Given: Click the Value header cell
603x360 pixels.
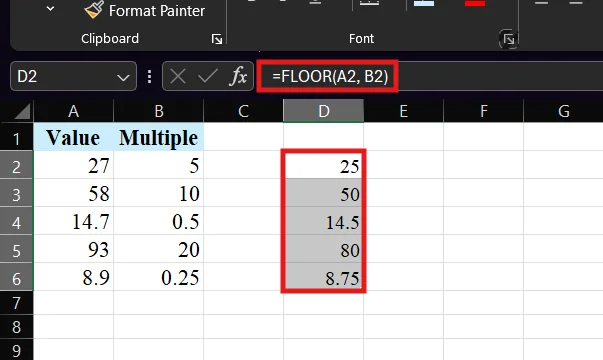Looking at the screenshot, I should pyautogui.click(x=73, y=137).
